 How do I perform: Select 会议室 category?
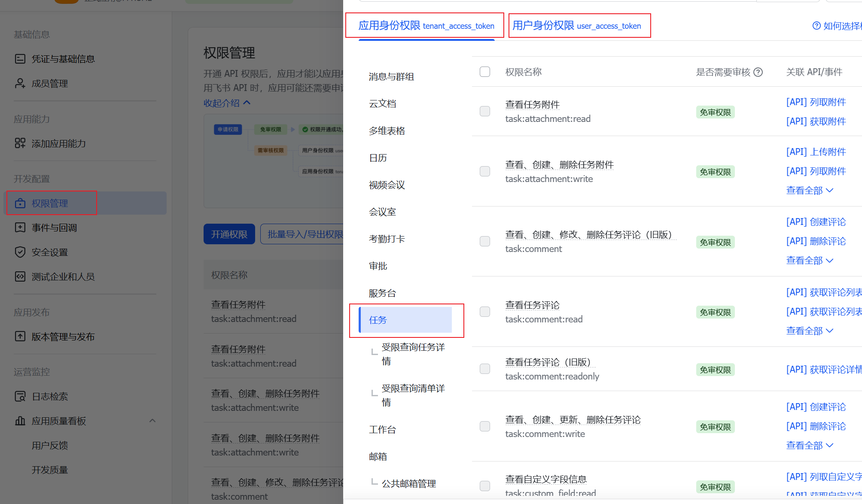(382, 212)
